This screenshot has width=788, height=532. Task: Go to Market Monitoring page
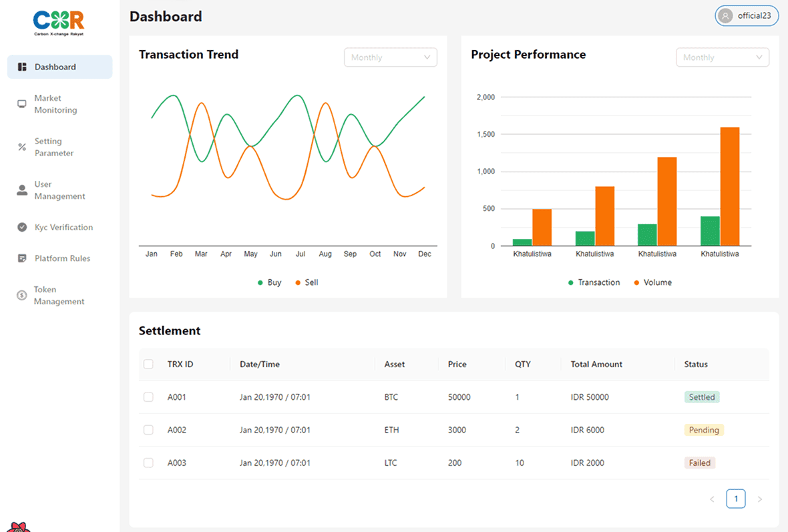[60, 104]
